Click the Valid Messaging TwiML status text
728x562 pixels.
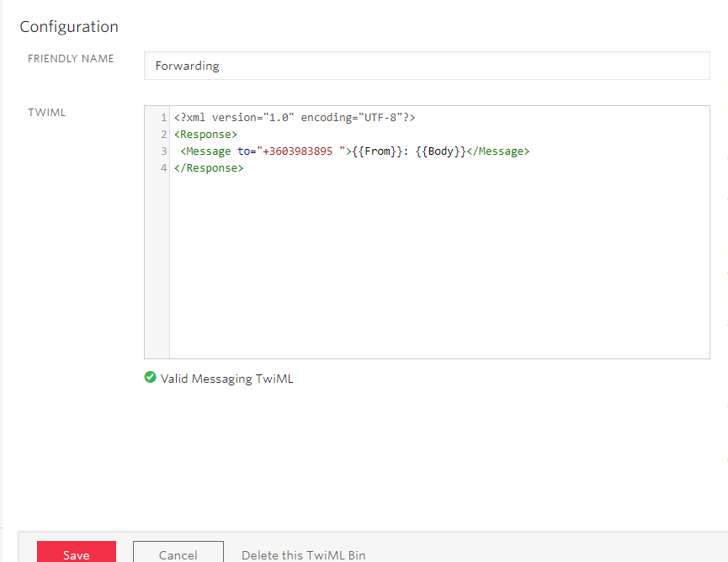[227, 379]
